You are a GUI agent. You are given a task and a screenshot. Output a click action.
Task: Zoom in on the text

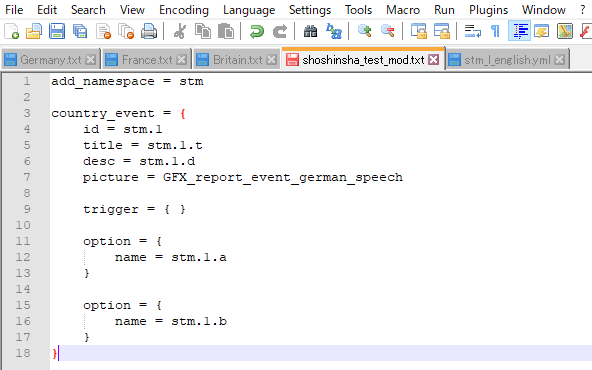tap(365, 31)
